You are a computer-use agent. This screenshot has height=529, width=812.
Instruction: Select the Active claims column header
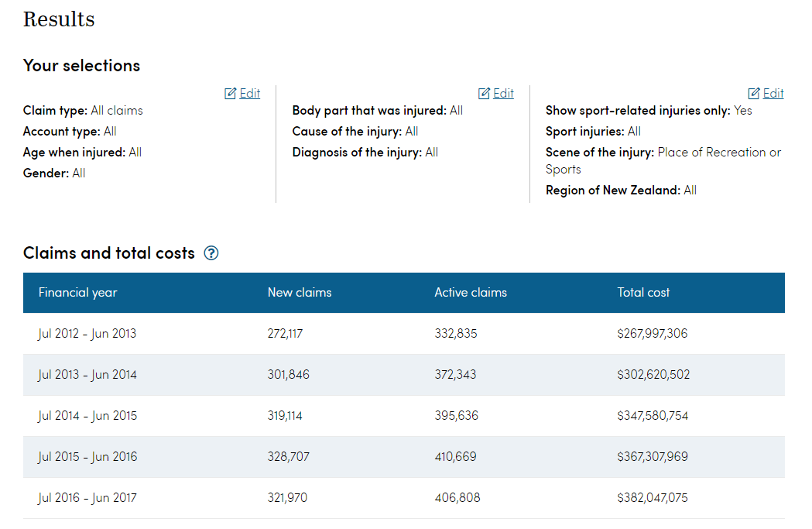(x=471, y=293)
